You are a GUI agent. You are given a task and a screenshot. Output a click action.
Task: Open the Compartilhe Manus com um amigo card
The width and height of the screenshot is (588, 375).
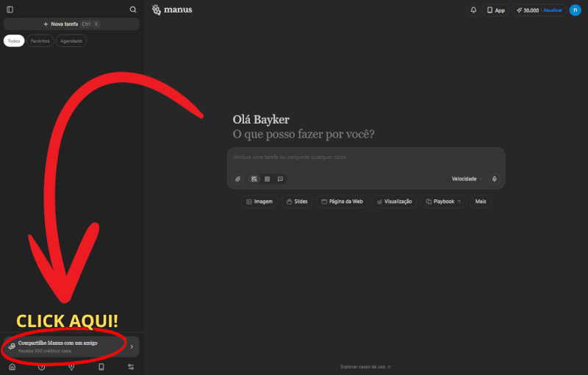coord(71,347)
